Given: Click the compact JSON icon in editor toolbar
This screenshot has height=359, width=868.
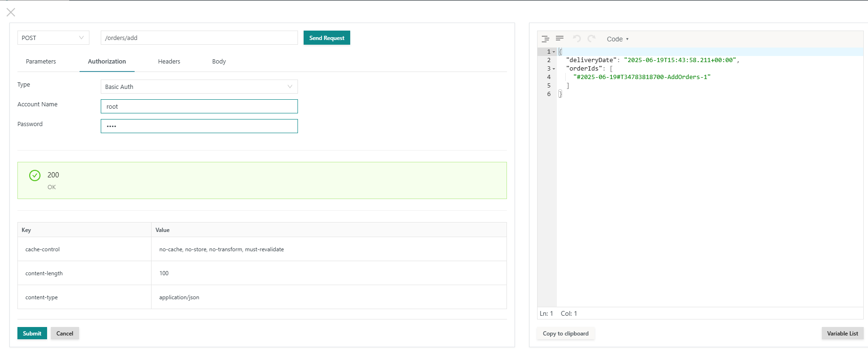Looking at the screenshot, I should point(560,39).
